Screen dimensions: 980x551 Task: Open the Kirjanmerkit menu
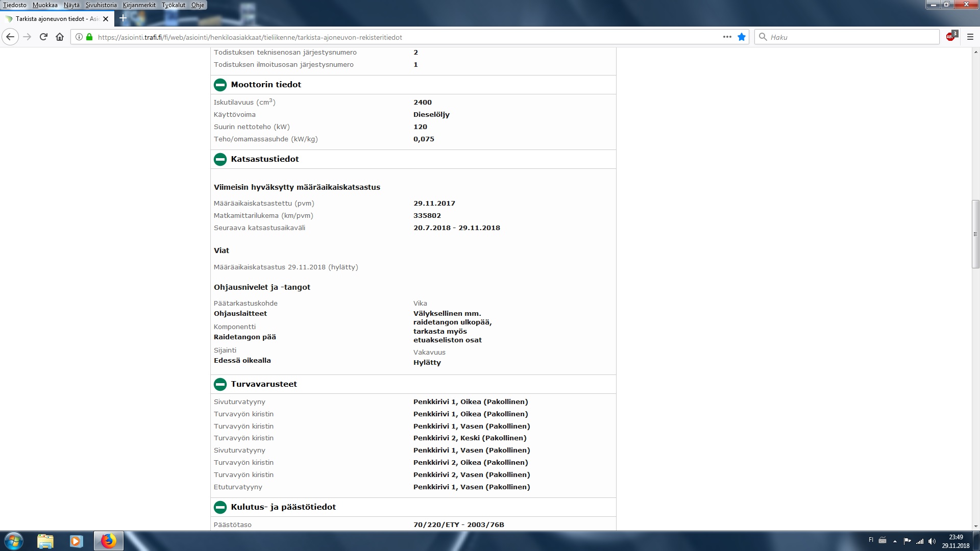(139, 5)
